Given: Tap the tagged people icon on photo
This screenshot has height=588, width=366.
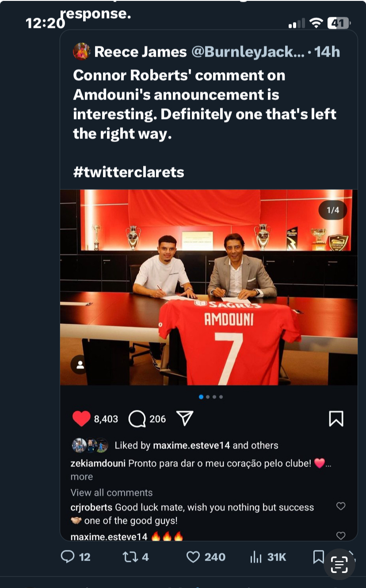Looking at the screenshot, I should click(80, 365).
